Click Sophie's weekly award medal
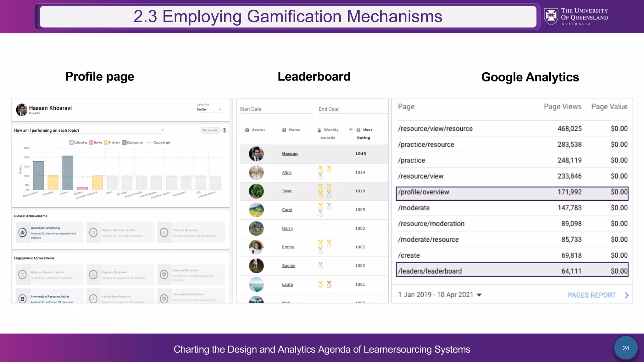 320,266
